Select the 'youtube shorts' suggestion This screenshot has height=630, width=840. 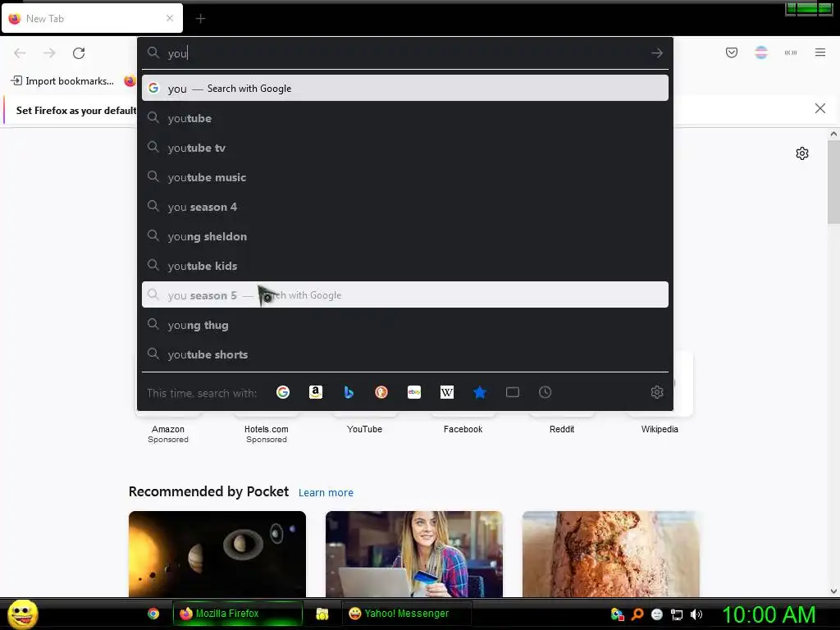click(405, 354)
